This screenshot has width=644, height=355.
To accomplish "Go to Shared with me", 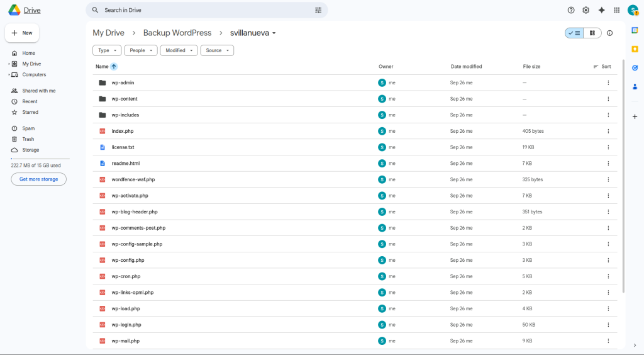I will click(38, 91).
